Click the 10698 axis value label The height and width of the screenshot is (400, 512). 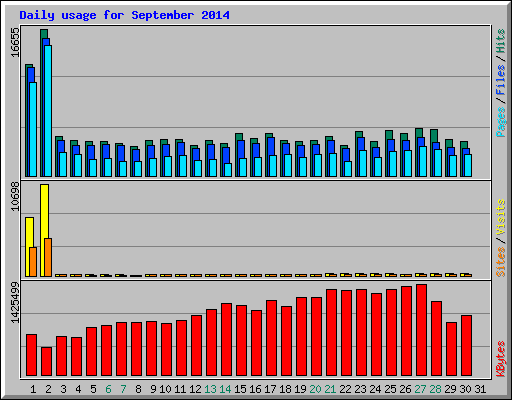(15, 197)
